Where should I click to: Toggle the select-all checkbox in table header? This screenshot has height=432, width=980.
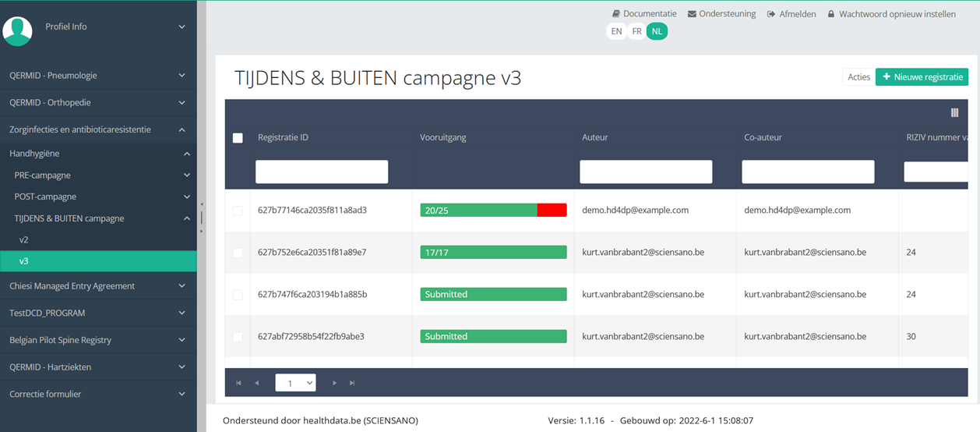238,138
